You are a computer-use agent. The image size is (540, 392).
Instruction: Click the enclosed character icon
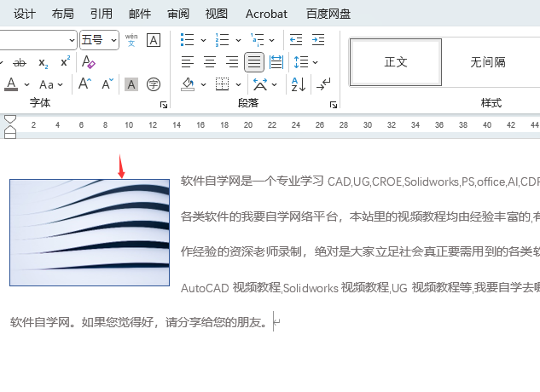154,84
